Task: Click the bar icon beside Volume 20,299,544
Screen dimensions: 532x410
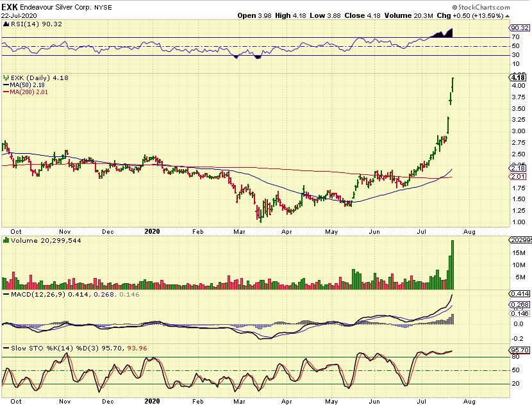Action: [x=6, y=240]
